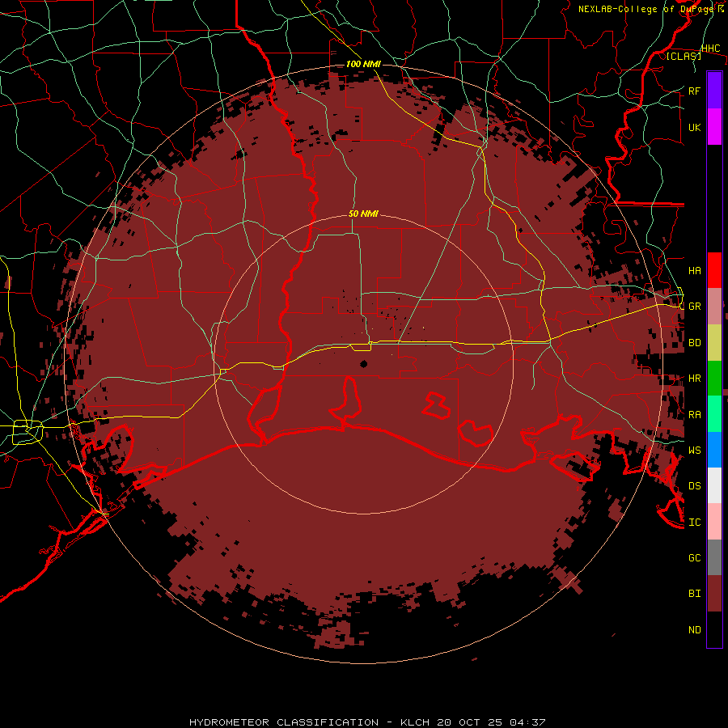
Task: Click the RF legend label
Action: coord(694,91)
